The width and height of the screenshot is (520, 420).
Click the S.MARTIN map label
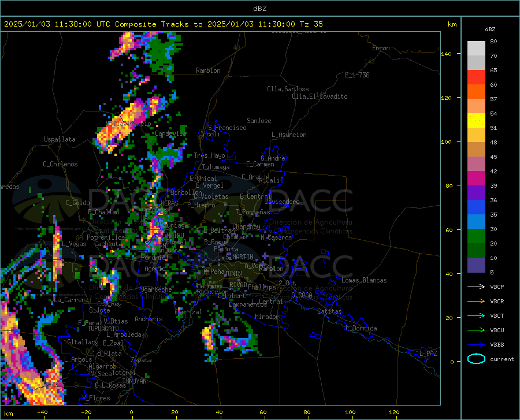[x=239, y=257]
